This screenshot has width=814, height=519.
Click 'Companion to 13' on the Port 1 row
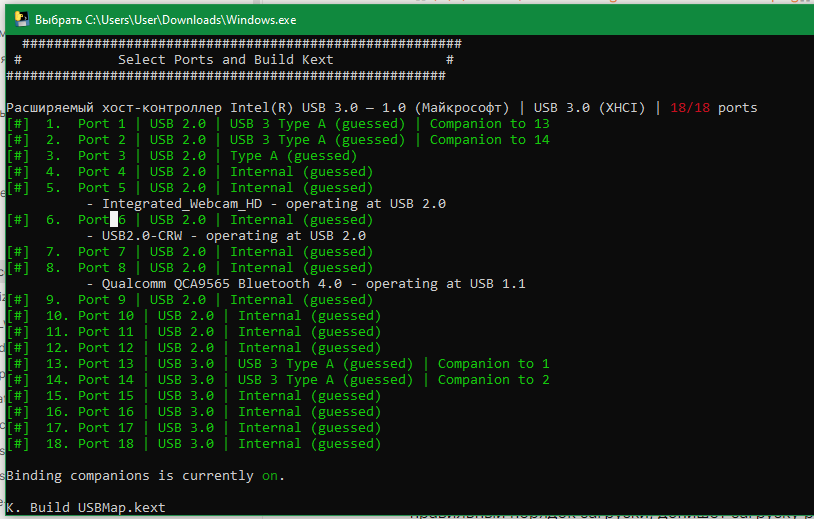489,124
